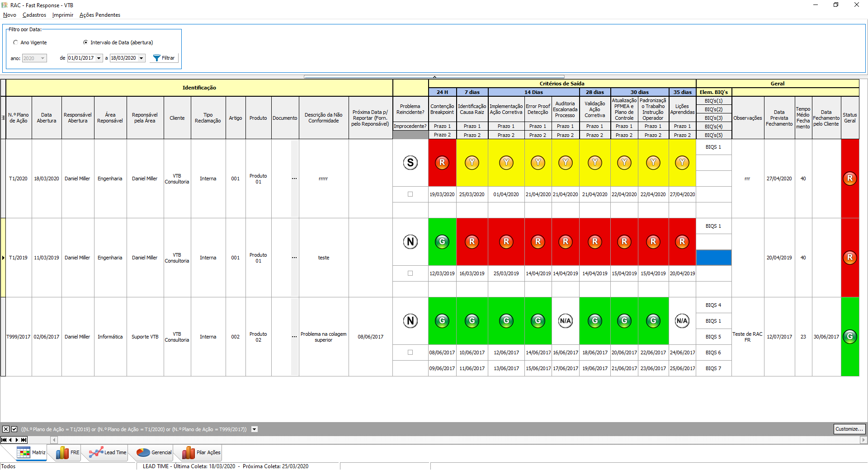Screen dimensions: 868x470
Task: Open the Novo menu
Action: tap(9, 15)
